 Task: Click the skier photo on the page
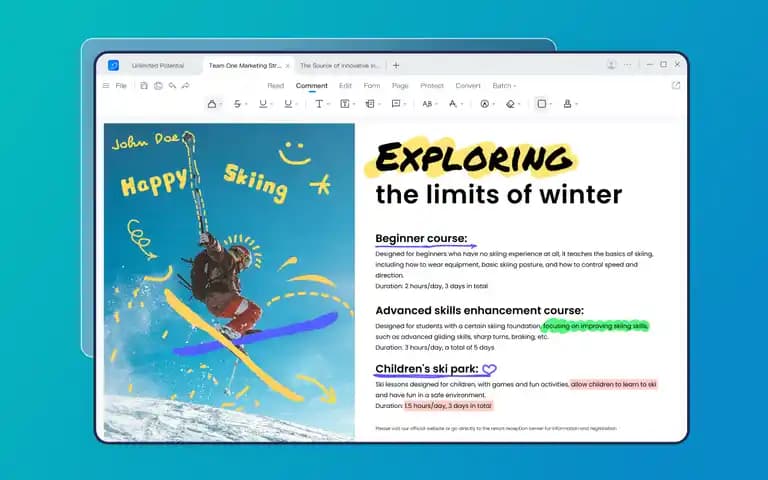(x=229, y=282)
